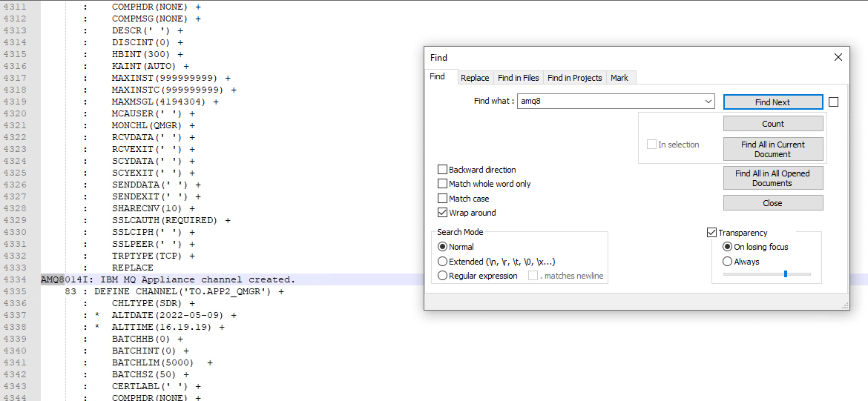Click the MAXINSTC(999999999) line
868x401 pixels.
pos(174,90)
